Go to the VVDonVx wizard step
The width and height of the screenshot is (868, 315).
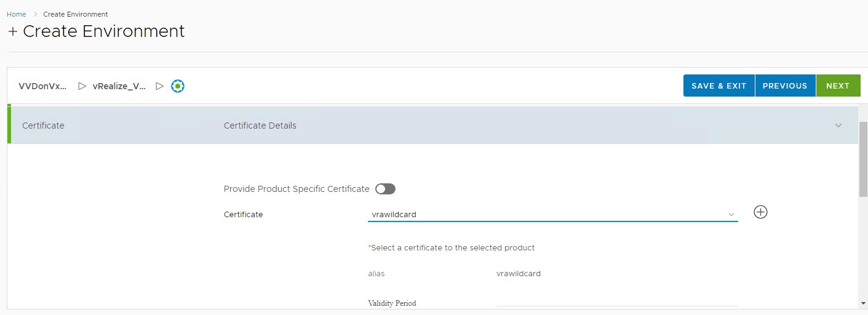(42, 87)
